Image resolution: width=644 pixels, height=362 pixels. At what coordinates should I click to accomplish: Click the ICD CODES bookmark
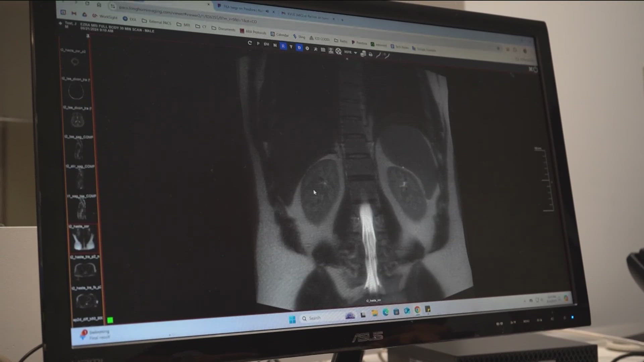tap(319, 39)
